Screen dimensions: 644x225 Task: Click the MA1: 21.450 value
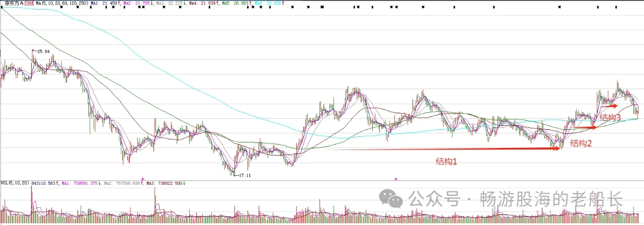[104, 3]
